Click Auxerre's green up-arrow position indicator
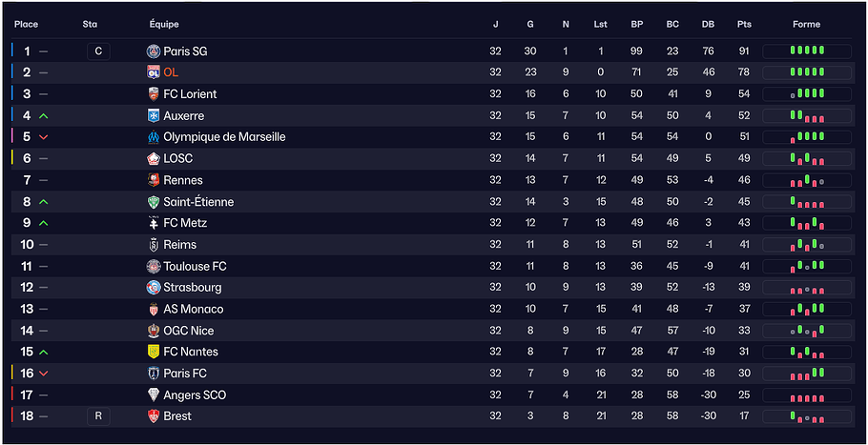Image resolution: width=868 pixels, height=445 pixels. point(44,116)
